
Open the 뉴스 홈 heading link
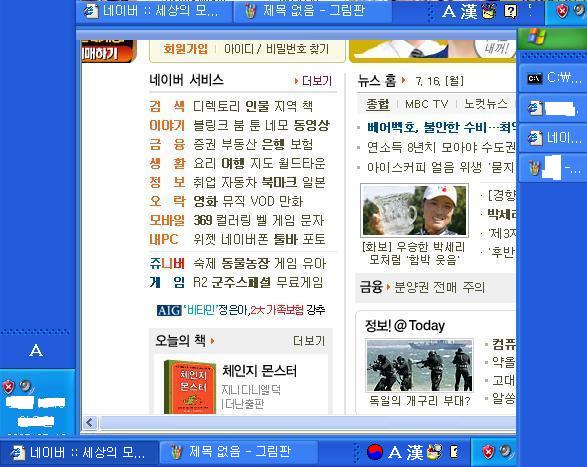pos(376,80)
